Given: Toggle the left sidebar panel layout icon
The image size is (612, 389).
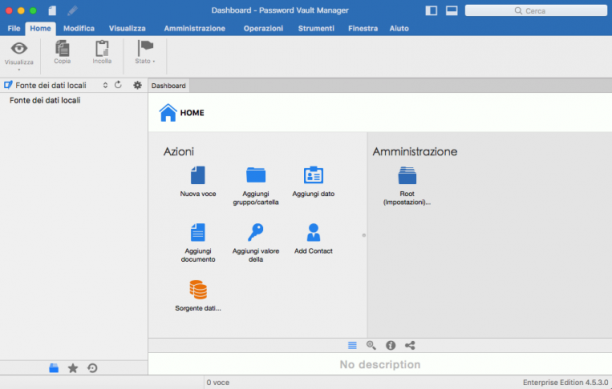Looking at the screenshot, I should 431,11.
